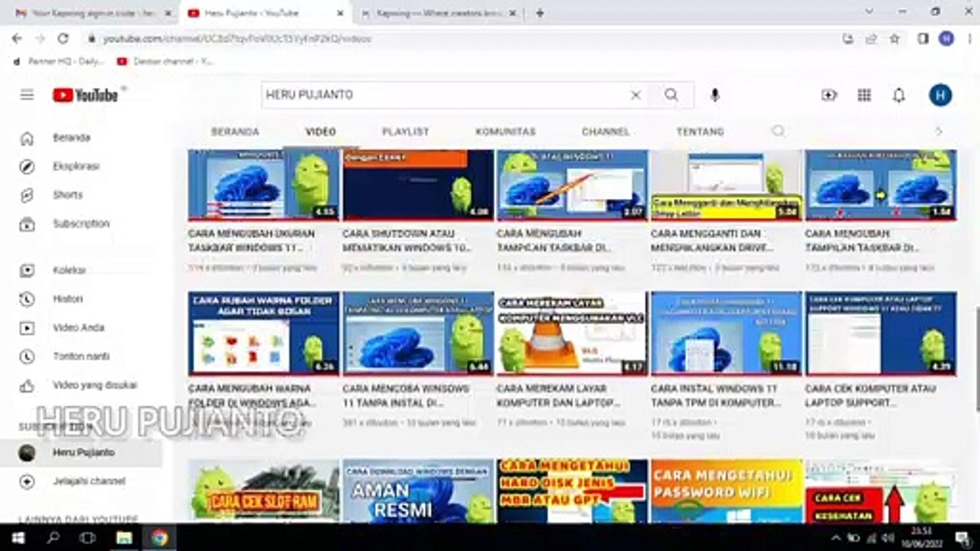Open video CARA MENGUBAH WARNA FOLDER DI WINDOWS
The width and height of the screenshot is (980, 551).
(x=252, y=396)
